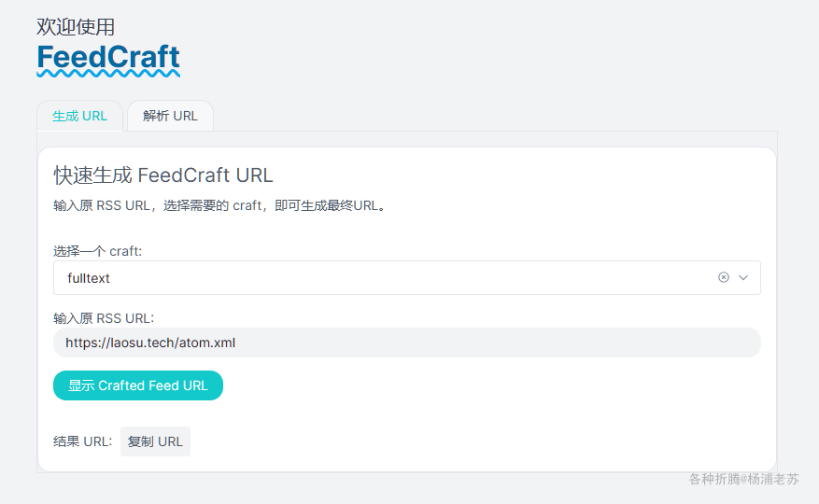Click the 显示 Crafted Feed URL button
819x504 pixels.
click(x=138, y=385)
